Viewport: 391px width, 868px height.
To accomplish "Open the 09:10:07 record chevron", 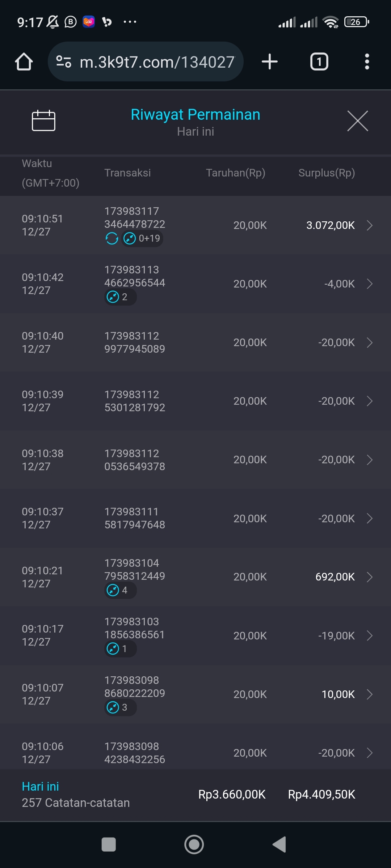I will click(x=370, y=694).
